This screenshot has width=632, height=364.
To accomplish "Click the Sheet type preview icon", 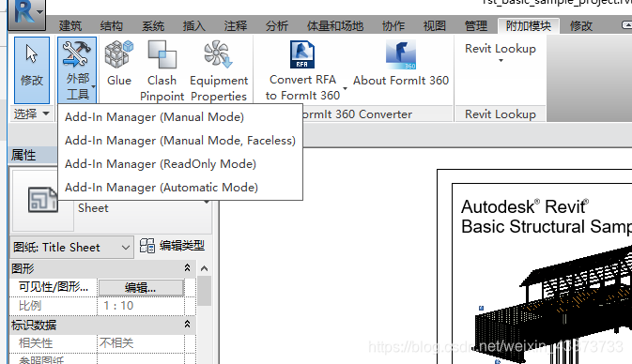I will [x=42, y=200].
